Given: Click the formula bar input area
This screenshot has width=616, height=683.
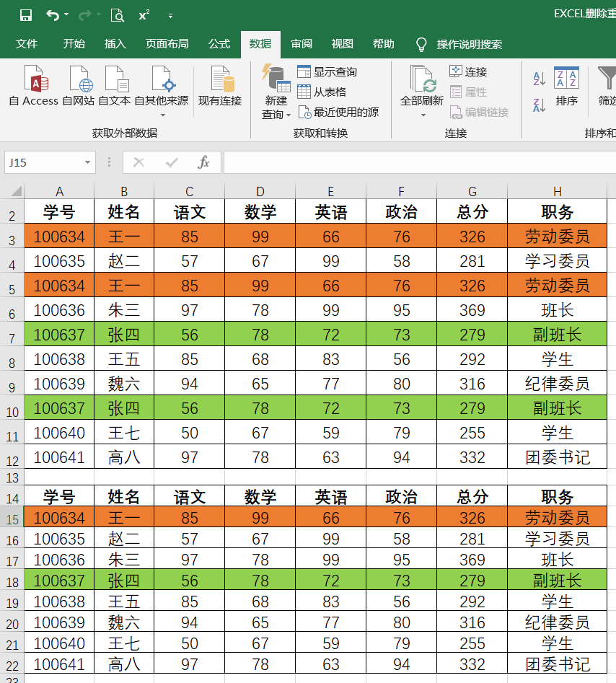Looking at the screenshot, I should (x=420, y=162).
